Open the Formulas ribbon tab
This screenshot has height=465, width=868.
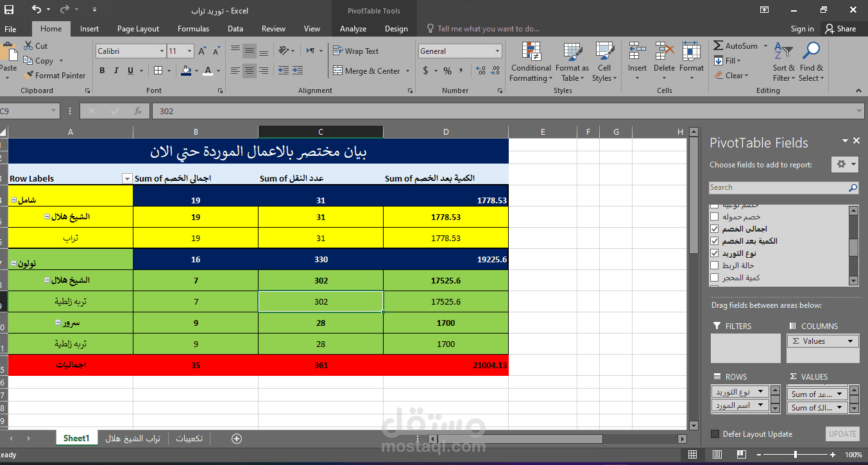click(193, 29)
